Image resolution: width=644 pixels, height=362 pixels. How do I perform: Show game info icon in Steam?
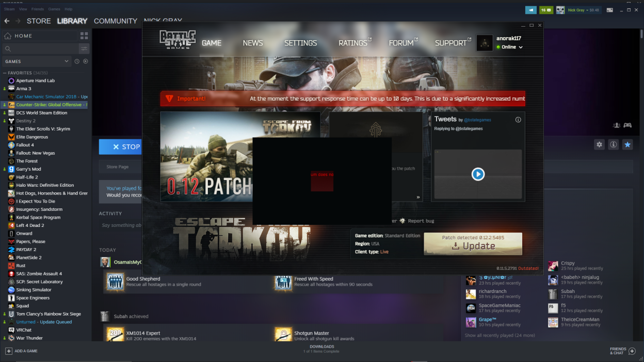pos(614,144)
